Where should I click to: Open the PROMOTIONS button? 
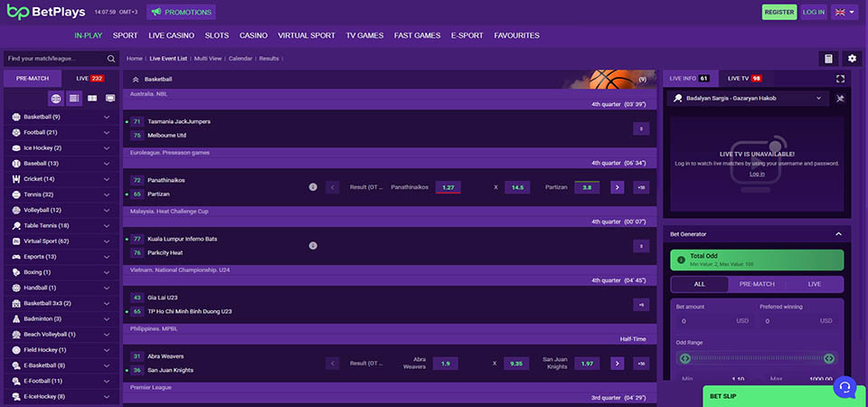coord(181,12)
